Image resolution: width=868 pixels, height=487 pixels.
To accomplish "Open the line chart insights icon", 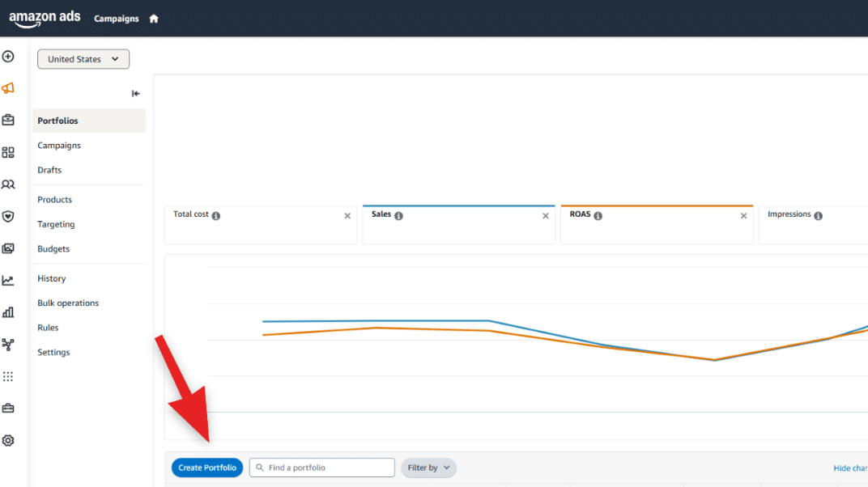I will click(x=8, y=281).
